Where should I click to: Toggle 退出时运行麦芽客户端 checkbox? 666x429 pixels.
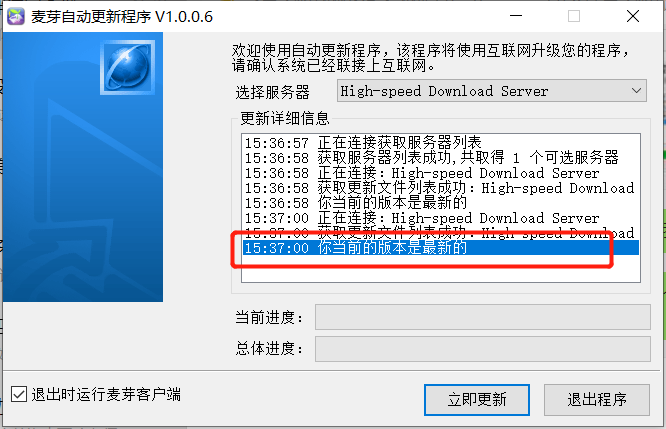pyautogui.click(x=19, y=394)
